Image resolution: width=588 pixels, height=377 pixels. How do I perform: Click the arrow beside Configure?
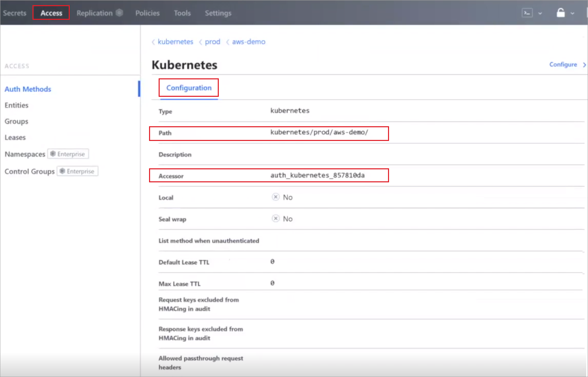tap(584, 65)
